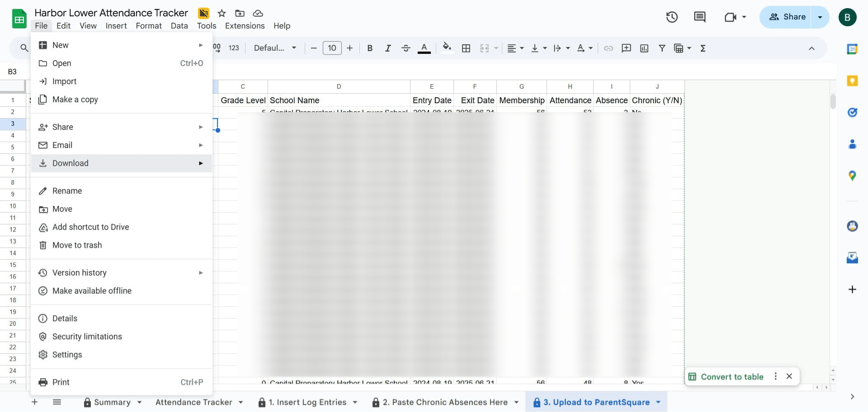The image size is (868, 412).
Task: Open the functions sigma icon
Action: point(703,48)
